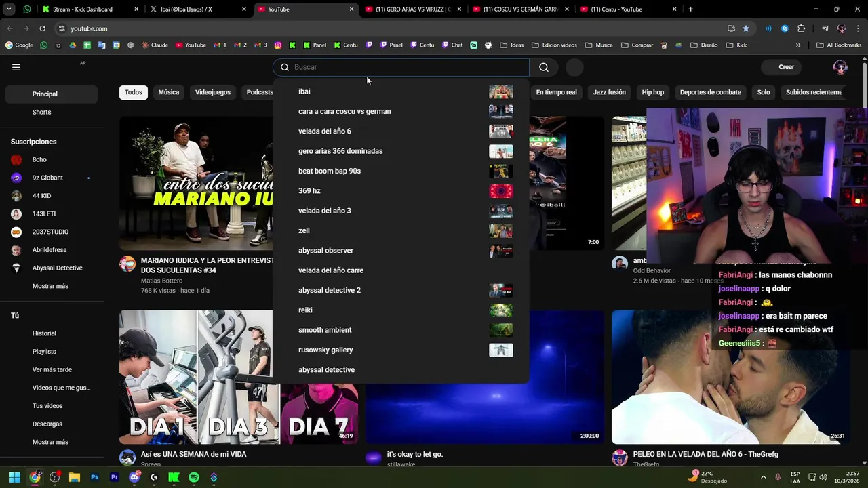The image size is (868, 488).
Task: Expand the Tú section Mostrar más
Action: [x=50, y=442]
